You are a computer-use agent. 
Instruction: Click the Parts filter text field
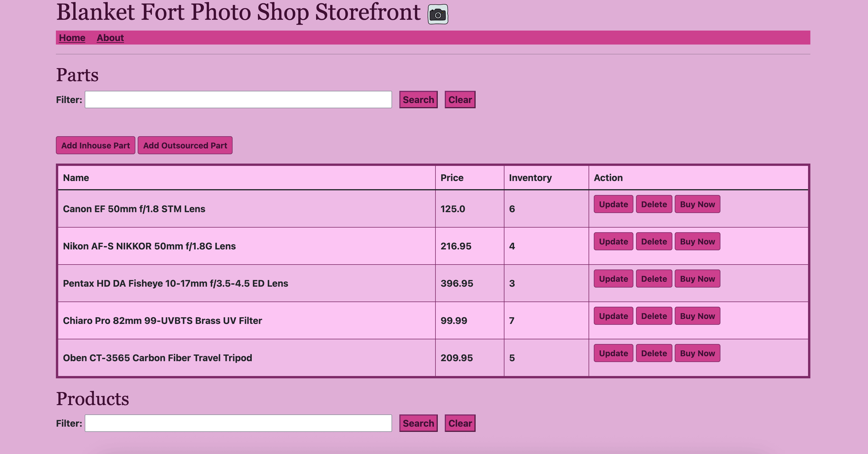[x=238, y=99]
